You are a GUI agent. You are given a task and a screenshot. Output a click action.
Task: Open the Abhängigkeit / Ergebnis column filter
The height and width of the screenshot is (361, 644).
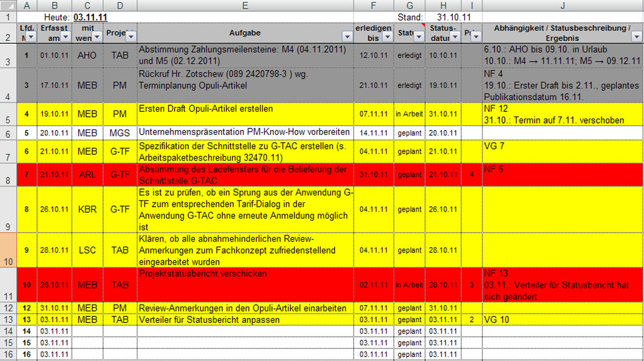click(637, 37)
